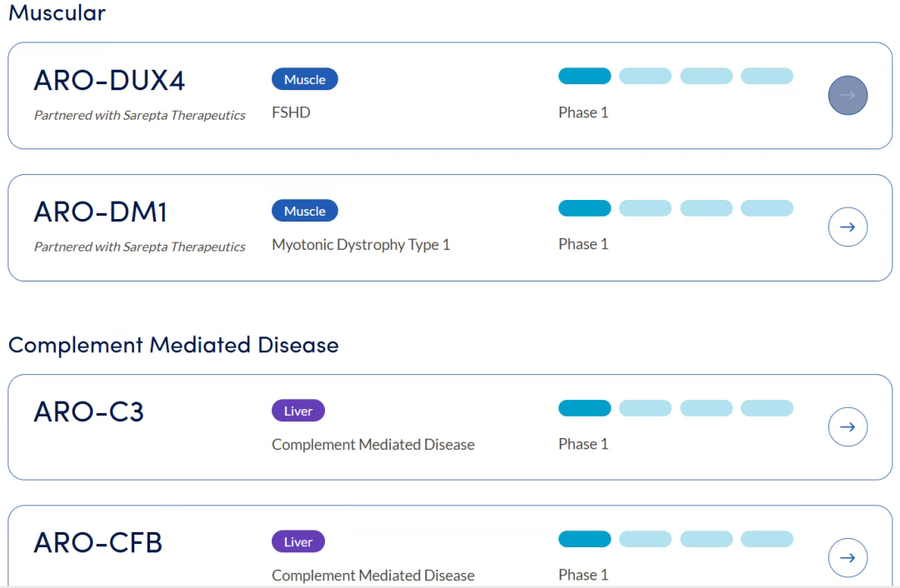Viewport: 900px width, 588px height.
Task: Click the filled Phase 1 bar on ARO-DUX4
Action: point(584,77)
